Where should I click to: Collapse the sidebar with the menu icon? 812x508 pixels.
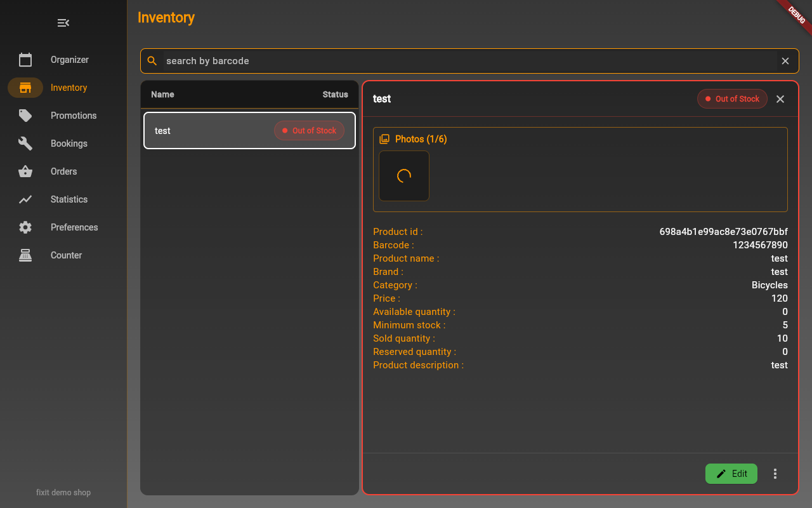click(63, 23)
